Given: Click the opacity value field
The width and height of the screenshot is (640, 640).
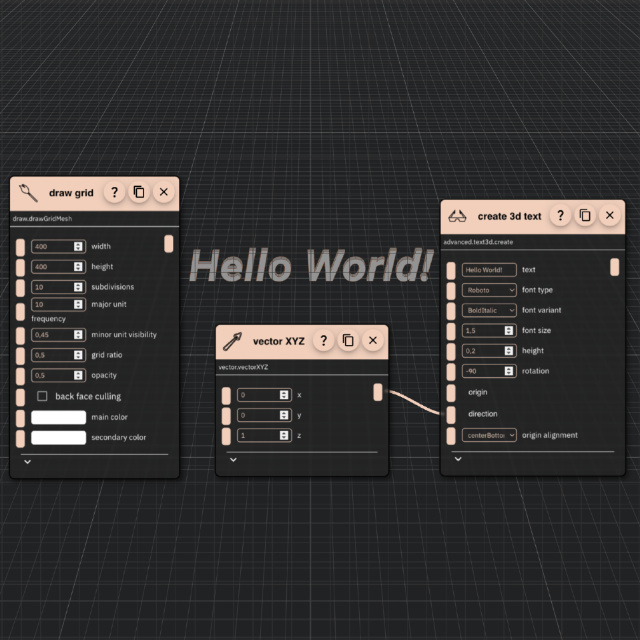Looking at the screenshot, I should [58, 375].
